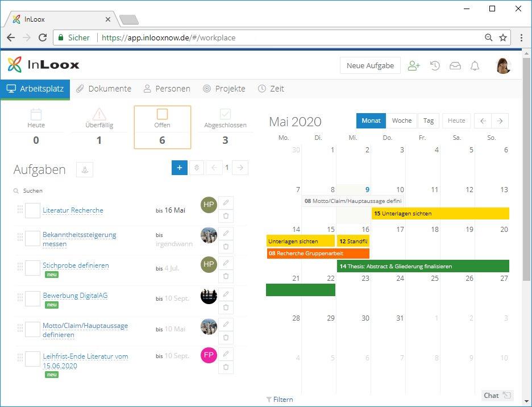Edit the Literatur Recherche task with pencil icon
The image size is (532, 407).
pos(226,203)
